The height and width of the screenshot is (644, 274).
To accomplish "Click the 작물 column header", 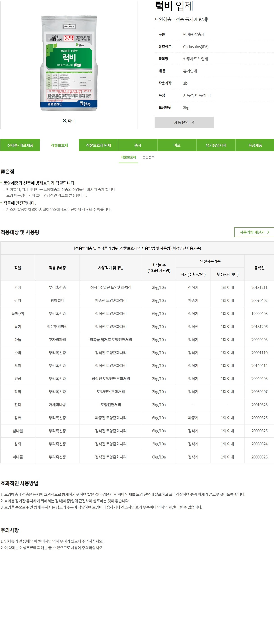I will pyautogui.click(x=18, y=268).
